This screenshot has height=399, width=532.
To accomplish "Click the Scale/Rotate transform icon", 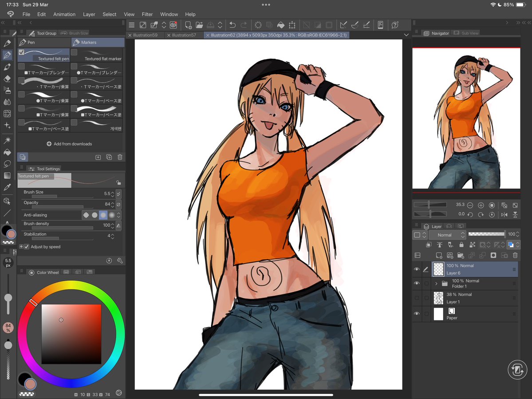I will coord(292,25).
